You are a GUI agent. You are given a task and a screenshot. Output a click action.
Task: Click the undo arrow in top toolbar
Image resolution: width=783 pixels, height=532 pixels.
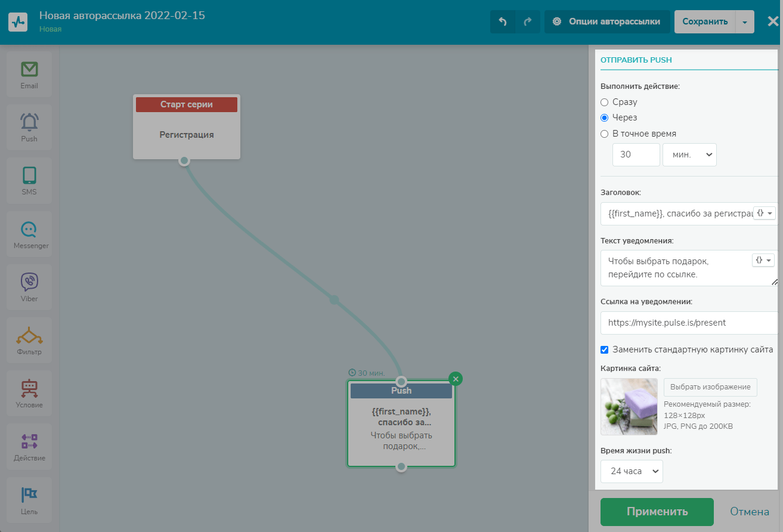click(x=503, y=21)
